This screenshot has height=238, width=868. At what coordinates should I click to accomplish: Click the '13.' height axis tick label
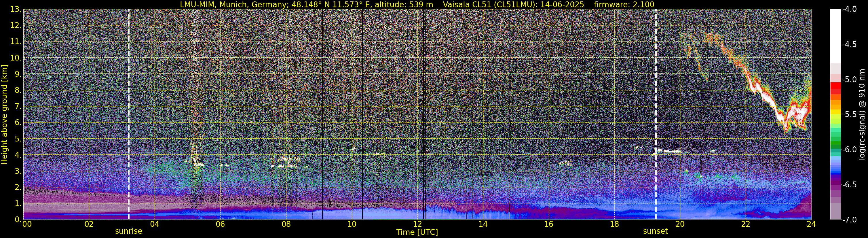(x=16, y=10)
